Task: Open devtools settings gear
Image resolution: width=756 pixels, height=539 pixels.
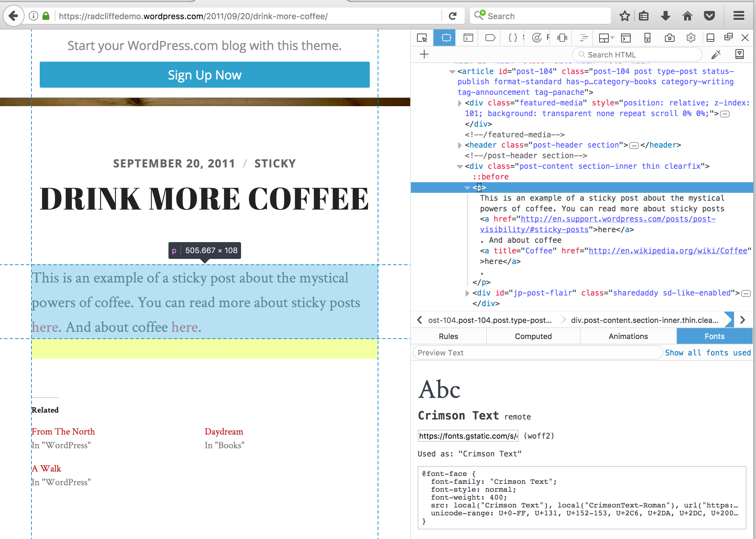Action: tap(691, 38)
